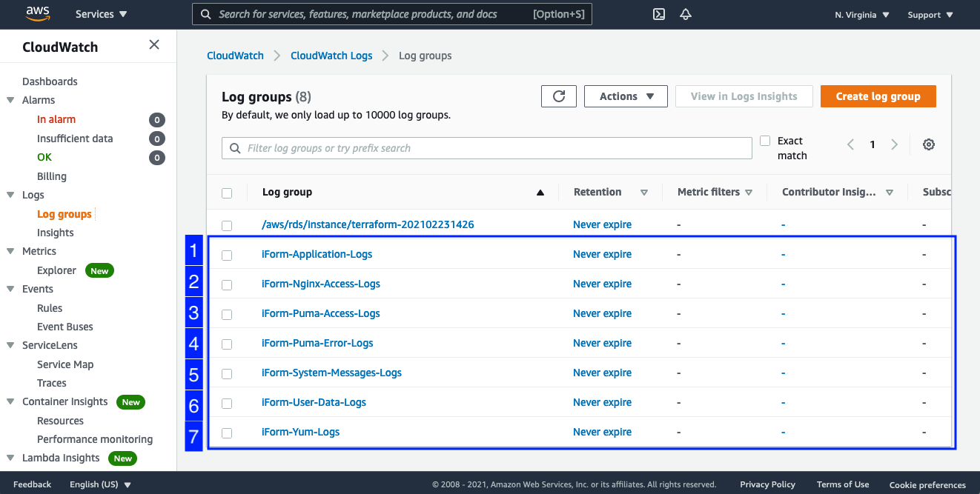
Task: Collapse the Lambda Insights section
Action: (10, 458)
